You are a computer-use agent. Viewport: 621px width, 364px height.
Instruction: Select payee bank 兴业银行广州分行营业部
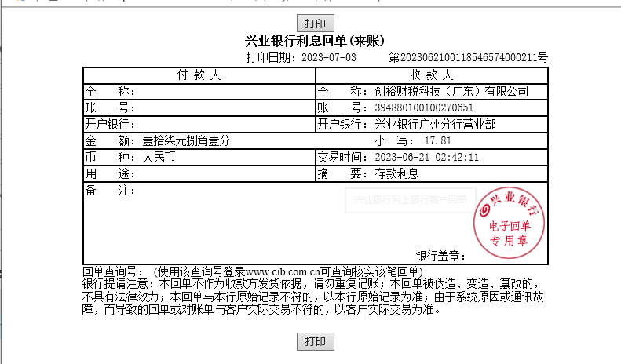[435, 124]
